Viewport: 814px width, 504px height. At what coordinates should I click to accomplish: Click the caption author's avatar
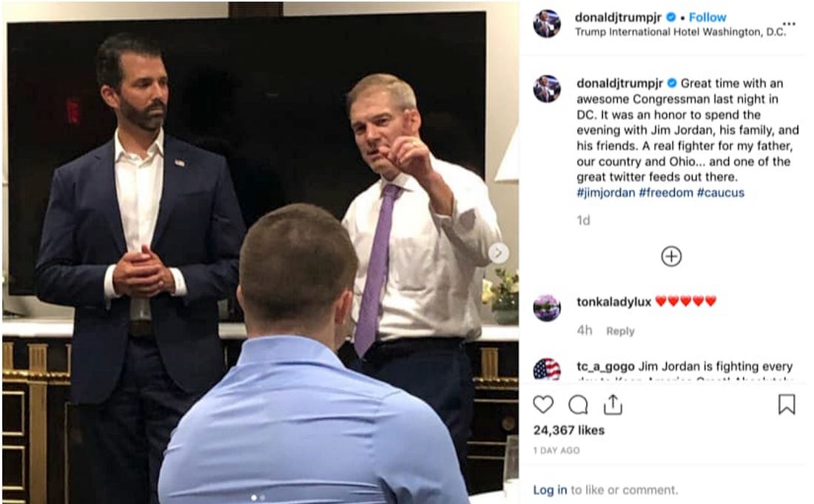pyautogui.click(x=547, y=90)
